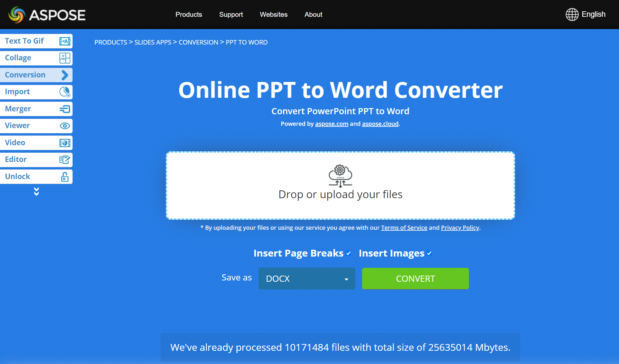This screenshot has width=619, height=364.
Task: Select the Import pie chart icon
Action: [x=65, y=92]
